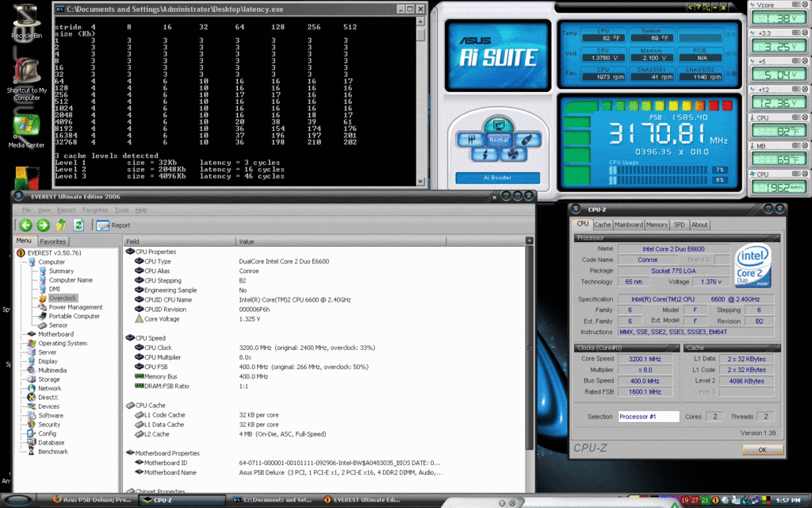Click the fan icon in Ai Suite
Viewport: 812px width, 508px height.
click(x=513, y=154)
